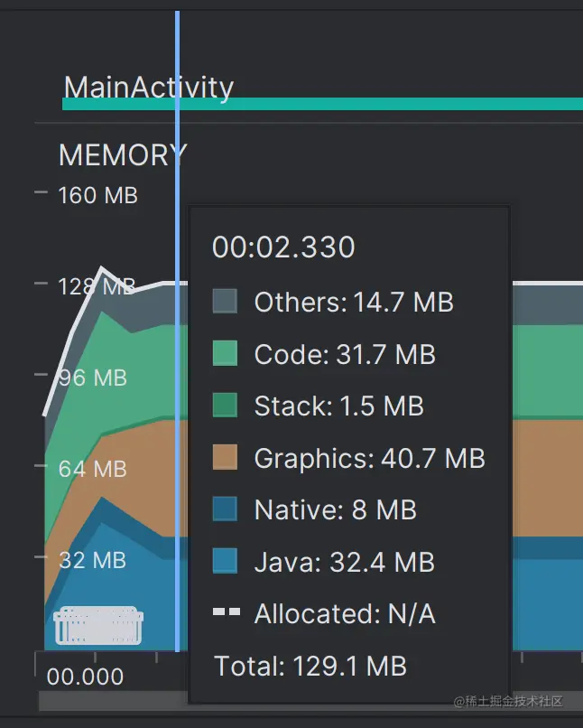Click the 32 MB axis label
Viewport: 583px width, 728px height.
point(92,559)
